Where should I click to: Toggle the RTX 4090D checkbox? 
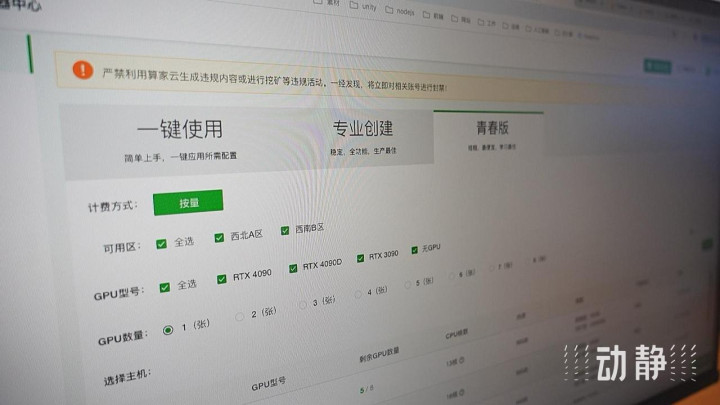tap(293, 268)
